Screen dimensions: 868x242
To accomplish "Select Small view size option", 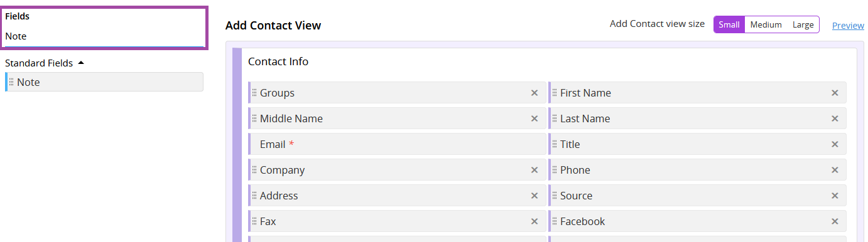I will pyautogui.click(x=729, y=24).
